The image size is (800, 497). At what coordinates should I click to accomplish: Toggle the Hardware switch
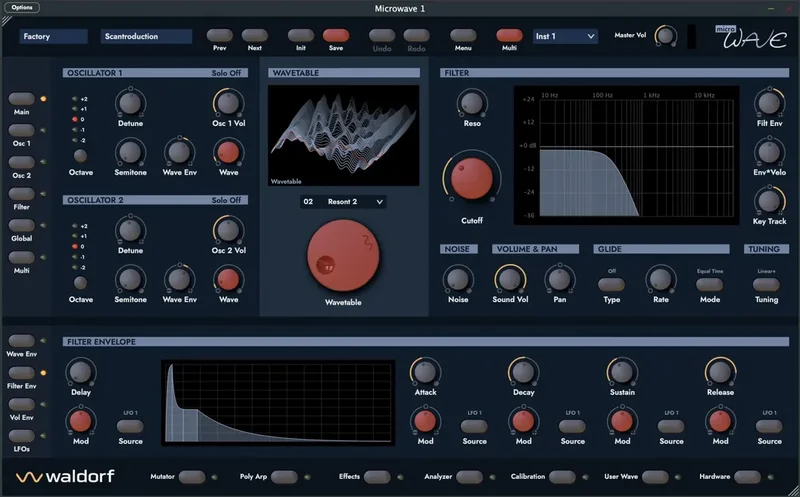[747, 477]
